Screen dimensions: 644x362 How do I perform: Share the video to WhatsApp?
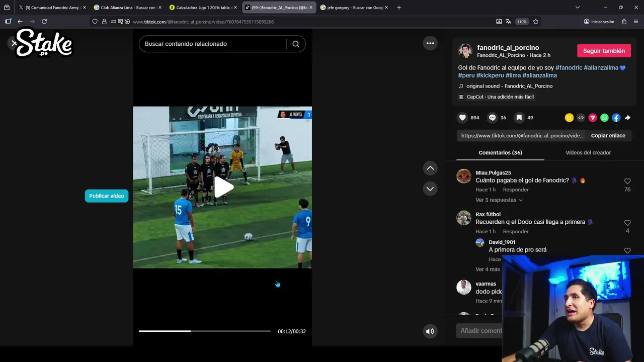click(604, 118)
